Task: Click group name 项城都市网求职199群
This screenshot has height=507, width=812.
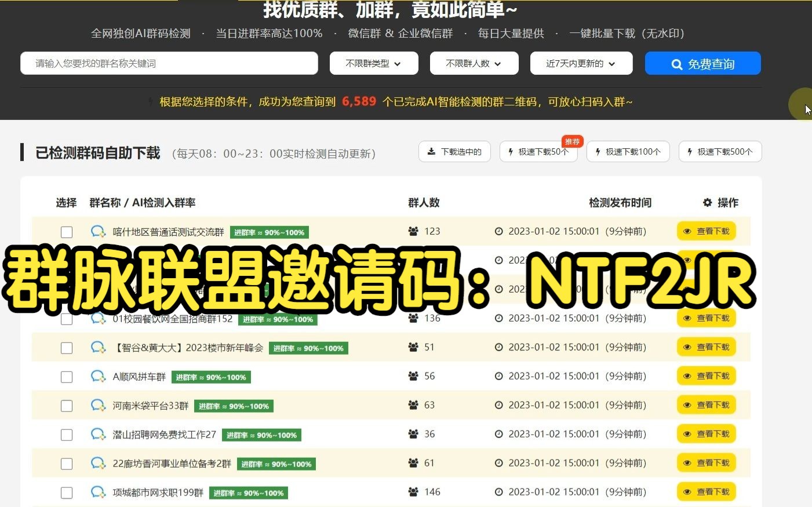Action: tap(158, 493)
